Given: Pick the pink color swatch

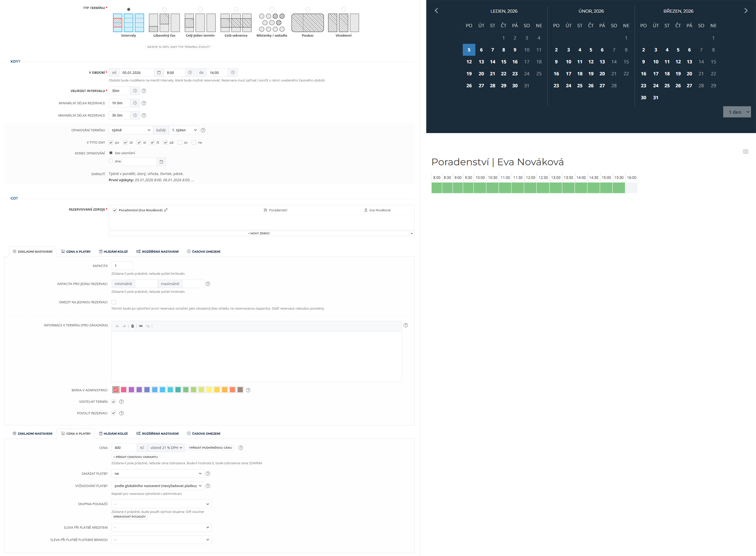Looking at the screenshot, I should click(x=124, y=390).
